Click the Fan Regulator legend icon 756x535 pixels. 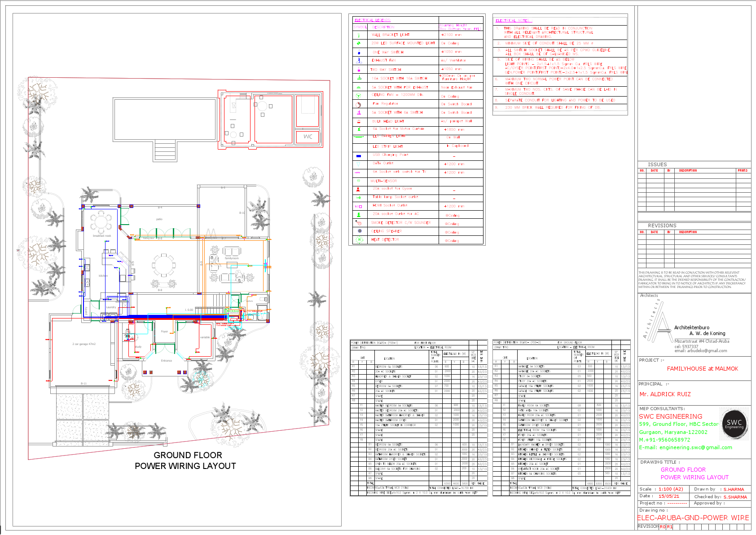pos(358,104)
